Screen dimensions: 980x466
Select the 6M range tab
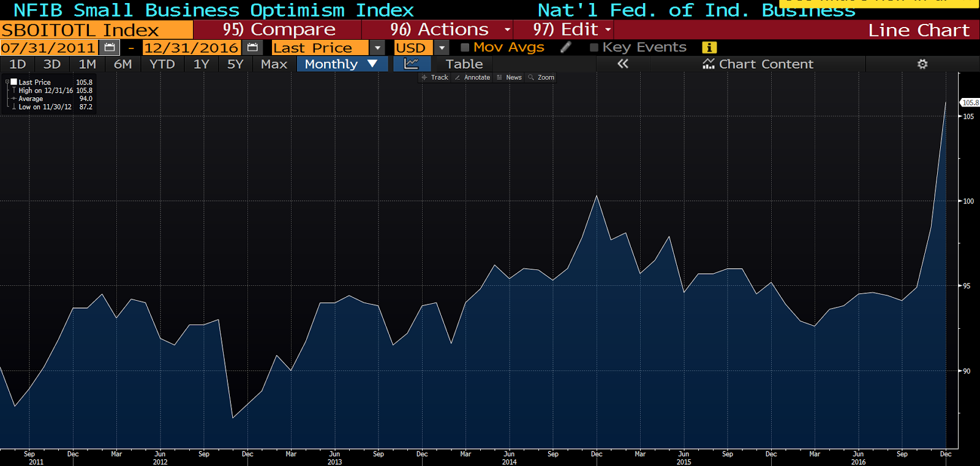pos(123,64)
